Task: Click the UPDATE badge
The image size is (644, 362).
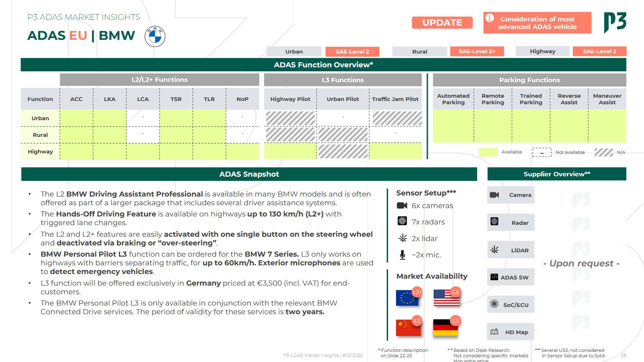Action: coord(442,22)
